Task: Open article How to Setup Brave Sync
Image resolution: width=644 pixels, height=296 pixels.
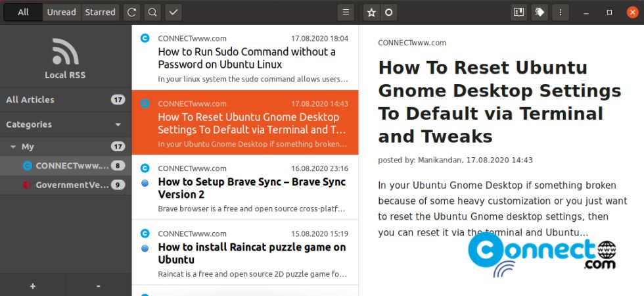Action: point(244,187)
